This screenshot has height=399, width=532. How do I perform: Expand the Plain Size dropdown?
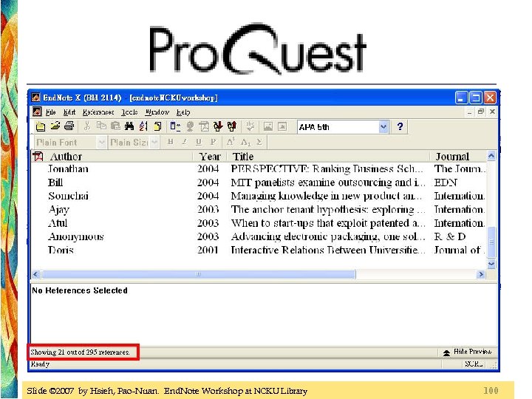pos(154,142)
